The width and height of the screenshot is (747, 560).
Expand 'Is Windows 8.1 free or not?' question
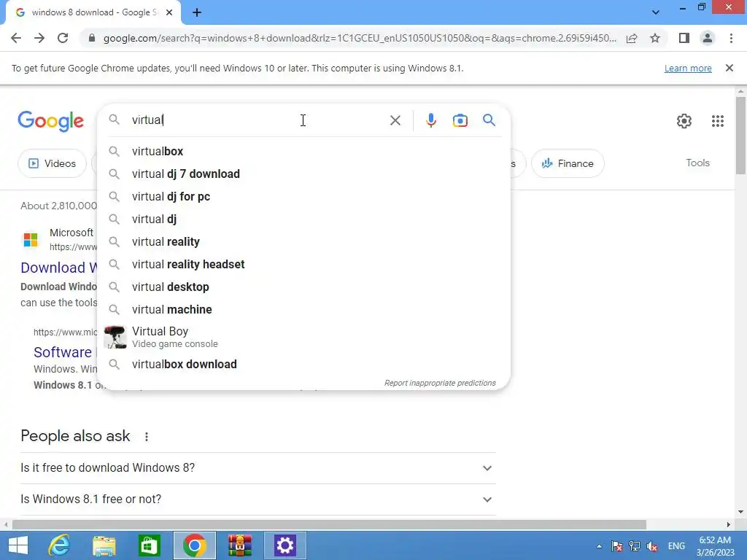(258, 499)
